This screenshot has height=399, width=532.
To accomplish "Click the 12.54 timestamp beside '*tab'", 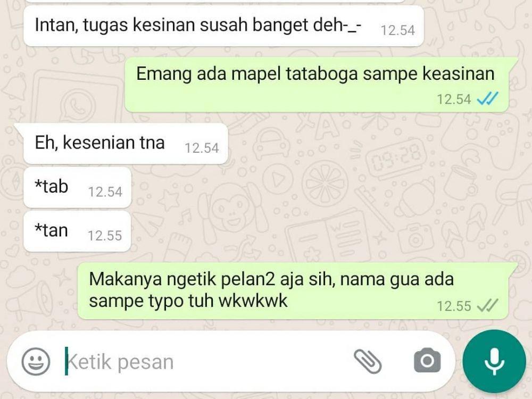I will 105,192.
